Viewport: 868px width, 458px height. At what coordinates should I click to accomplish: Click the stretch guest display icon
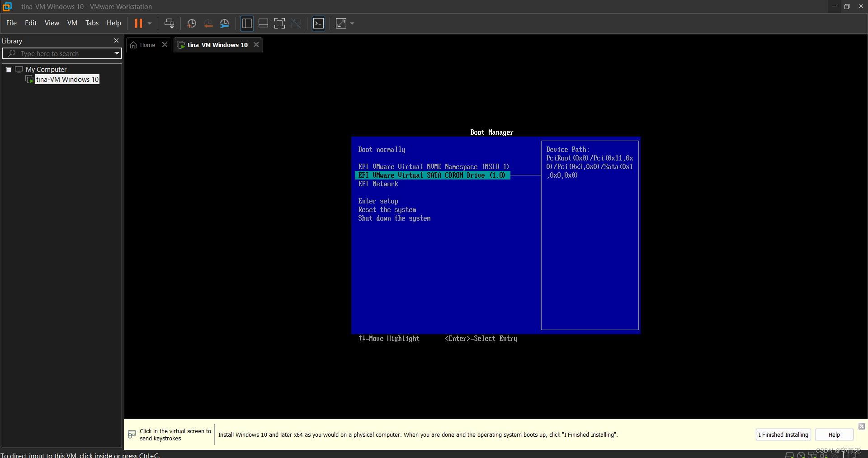point(341,23)
